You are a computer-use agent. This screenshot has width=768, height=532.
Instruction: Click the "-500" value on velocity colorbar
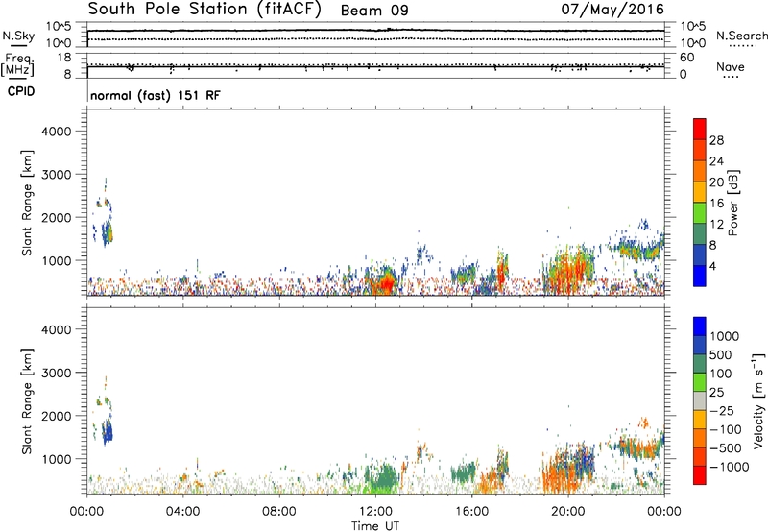726,448
